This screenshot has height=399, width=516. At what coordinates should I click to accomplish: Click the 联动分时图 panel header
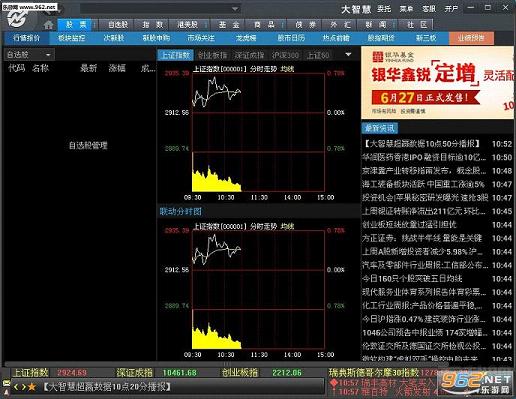(x=180, y=211)
